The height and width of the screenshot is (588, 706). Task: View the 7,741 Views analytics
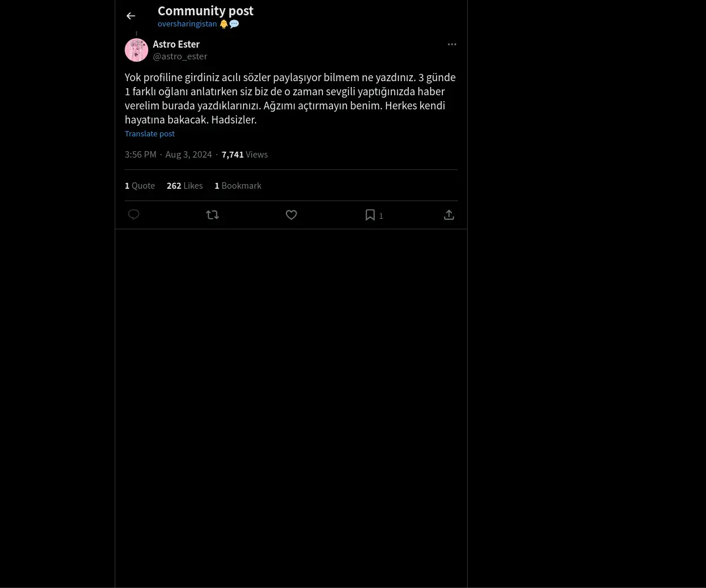(245, 155)
